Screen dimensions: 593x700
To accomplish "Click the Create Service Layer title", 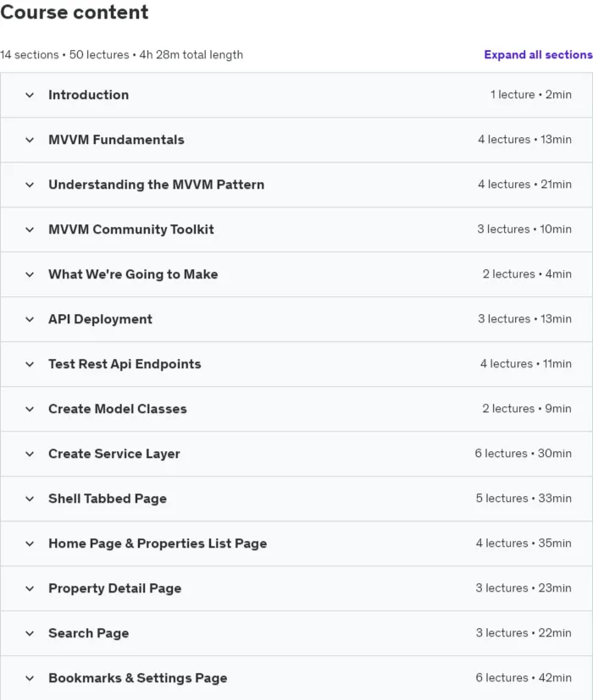I will (x=114, y=454).
